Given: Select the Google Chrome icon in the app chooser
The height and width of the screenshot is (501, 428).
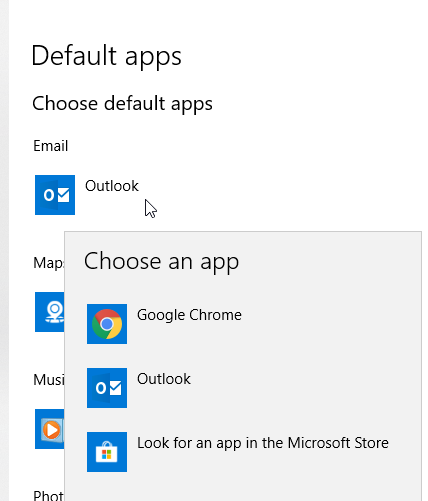Looking at the screenshot, I should pyautogui.click(x=107, y=324).
